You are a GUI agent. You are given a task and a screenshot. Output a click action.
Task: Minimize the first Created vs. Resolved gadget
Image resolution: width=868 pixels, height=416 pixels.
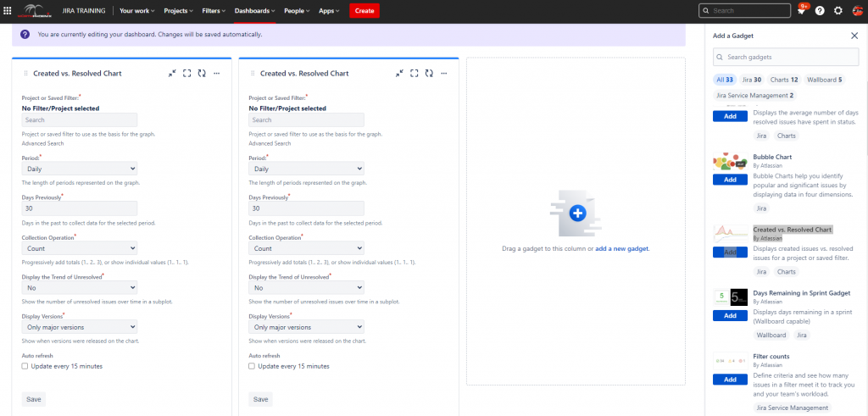[172, 73]
